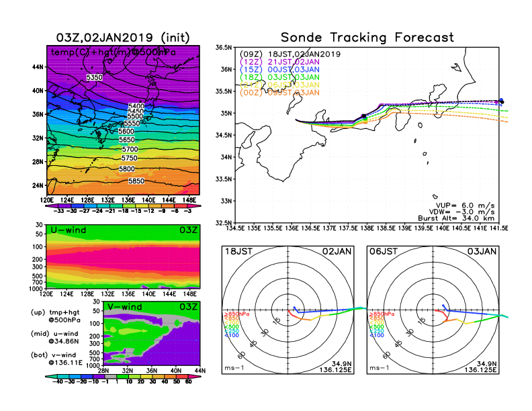532x411 pixels.
Task: Click the (mid) u-wind @34.88N caption
Action: point(60,337)
